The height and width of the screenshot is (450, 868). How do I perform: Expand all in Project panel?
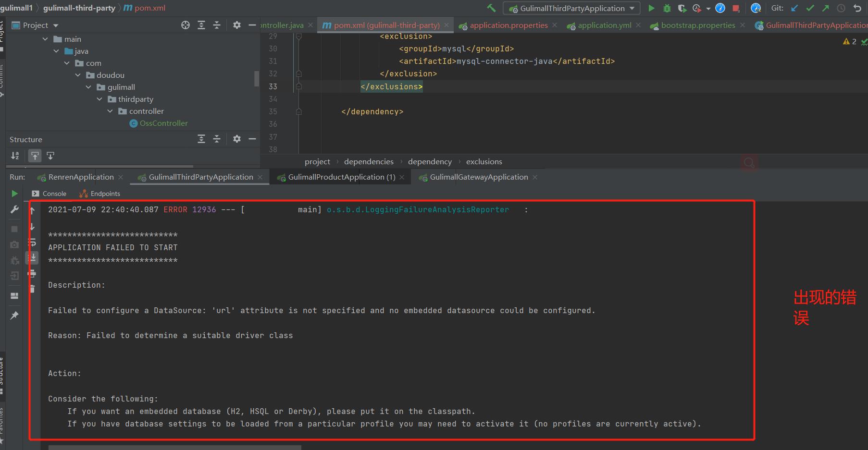click(201, 25)
